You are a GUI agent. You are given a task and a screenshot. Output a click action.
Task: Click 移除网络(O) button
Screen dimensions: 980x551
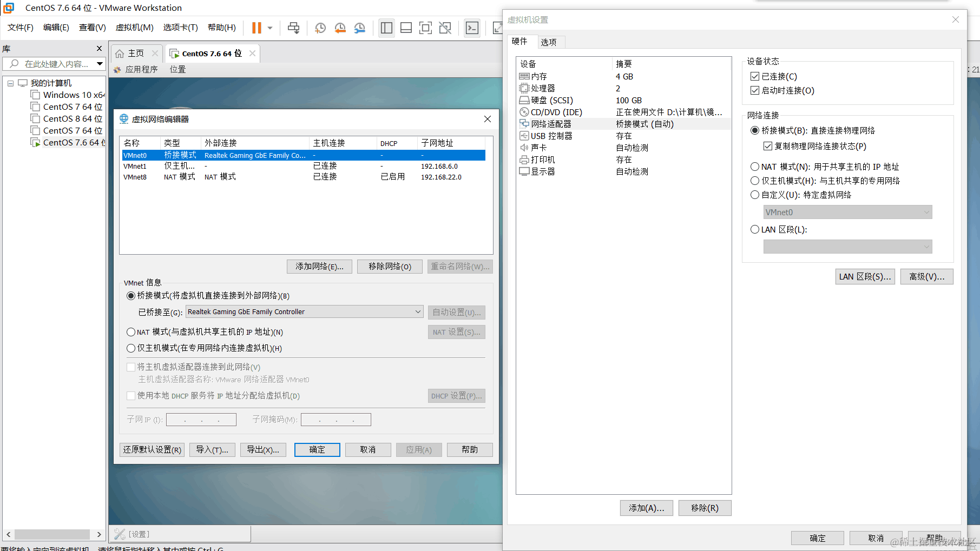point(390,267)
